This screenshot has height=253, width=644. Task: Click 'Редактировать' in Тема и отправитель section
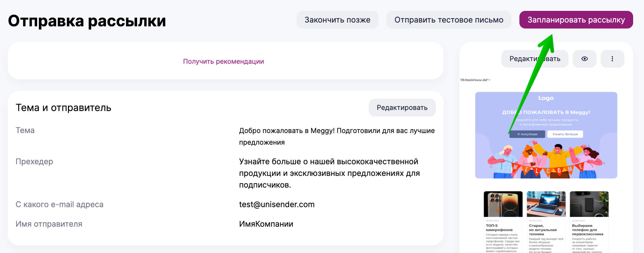coord(402,107)
